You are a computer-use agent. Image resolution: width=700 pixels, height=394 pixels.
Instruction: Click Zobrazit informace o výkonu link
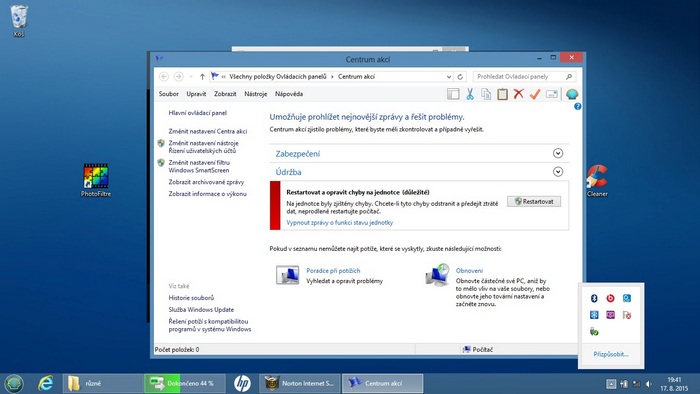pos(207,194)
